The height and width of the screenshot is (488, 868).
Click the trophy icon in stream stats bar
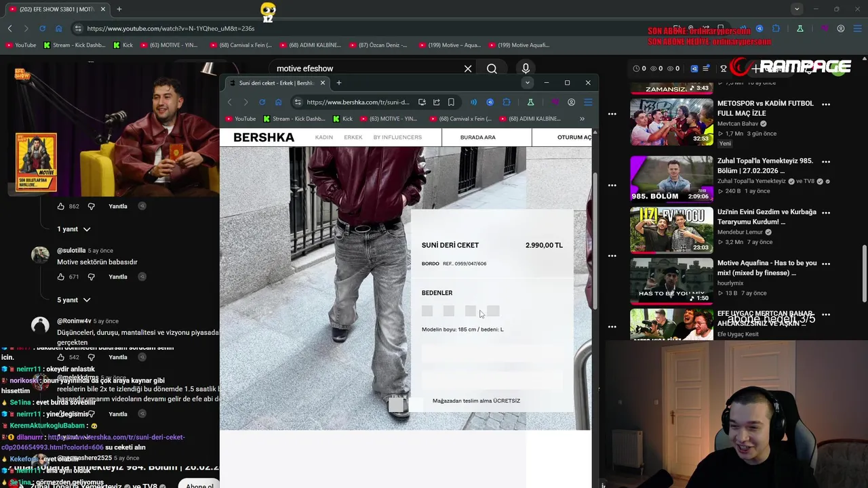point(724,68)
